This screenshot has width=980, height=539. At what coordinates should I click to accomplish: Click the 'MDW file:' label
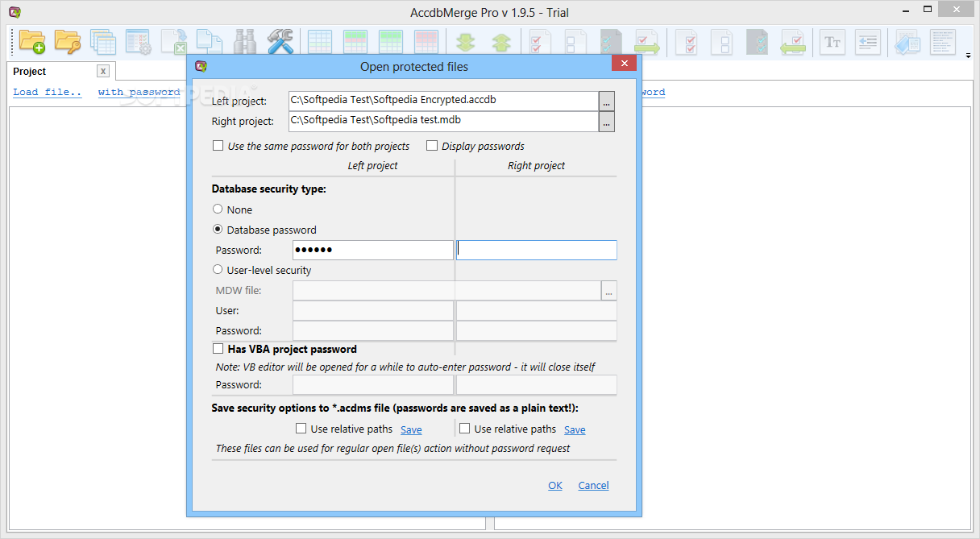[239, 291]
